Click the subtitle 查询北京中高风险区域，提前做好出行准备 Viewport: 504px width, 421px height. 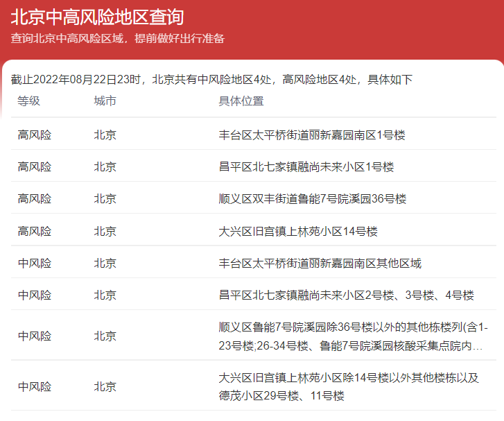coord(117,38)
